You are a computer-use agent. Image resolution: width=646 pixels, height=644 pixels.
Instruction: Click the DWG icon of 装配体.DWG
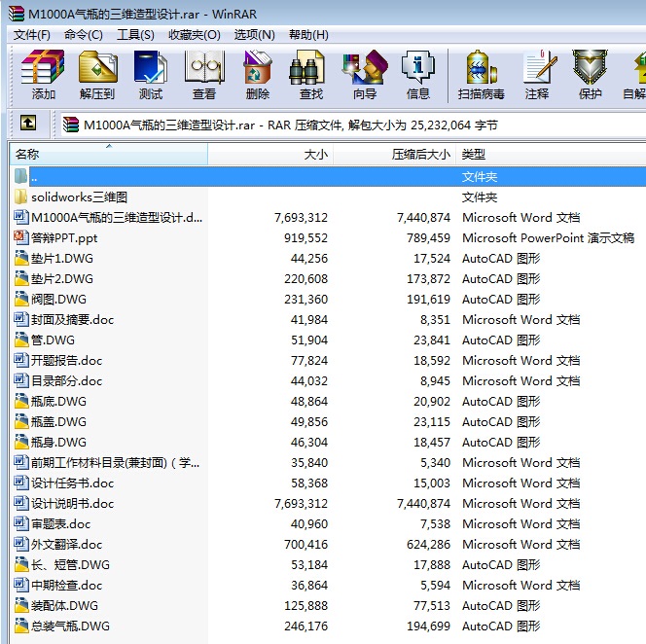[21, 605]
